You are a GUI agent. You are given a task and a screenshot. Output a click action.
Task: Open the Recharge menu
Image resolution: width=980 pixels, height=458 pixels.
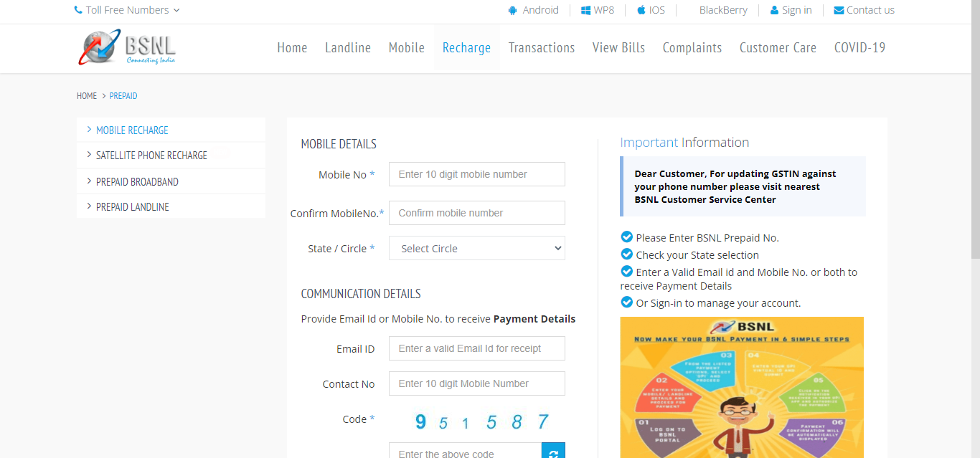point(466,48)
